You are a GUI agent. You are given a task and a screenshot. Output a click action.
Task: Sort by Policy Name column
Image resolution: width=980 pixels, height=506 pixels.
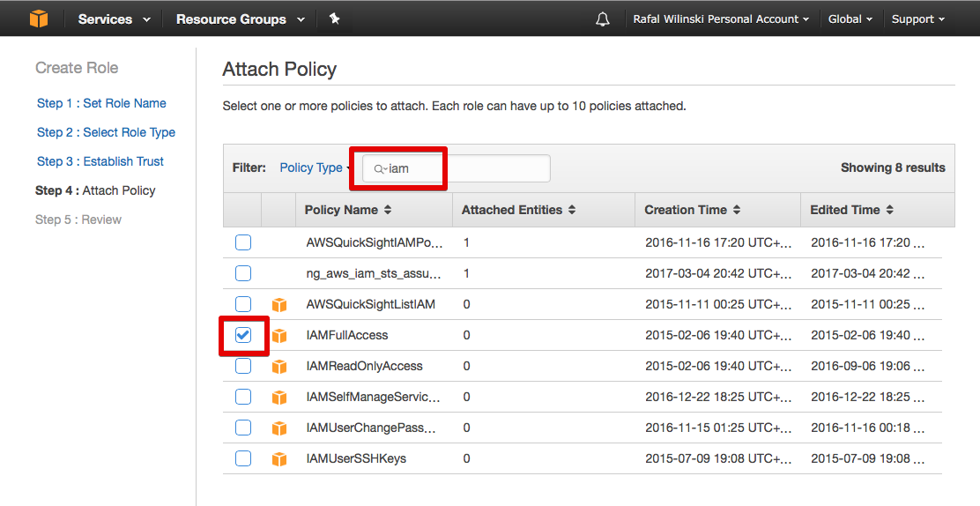(347, 210)
